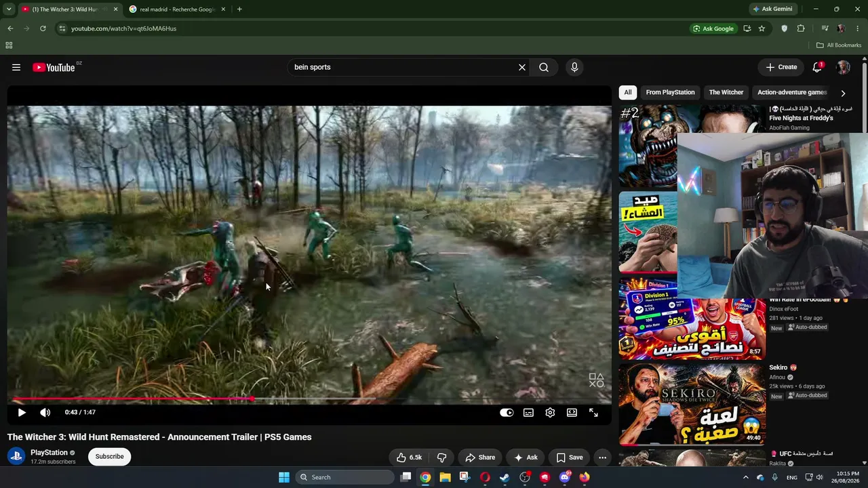The image size is (868, 488).
Task: Open the video player settings gear
Action: [x=550, y=412]
